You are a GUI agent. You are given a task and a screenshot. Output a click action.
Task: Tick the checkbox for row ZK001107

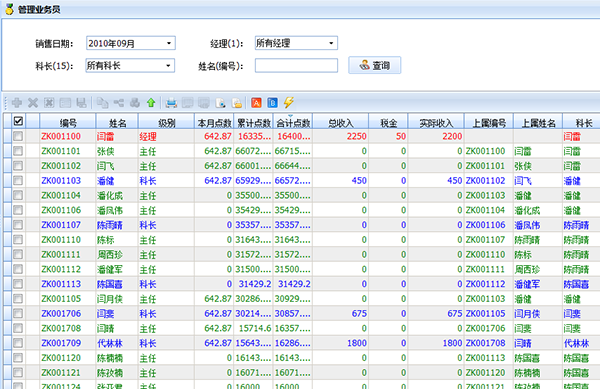(x=18, y=225)
